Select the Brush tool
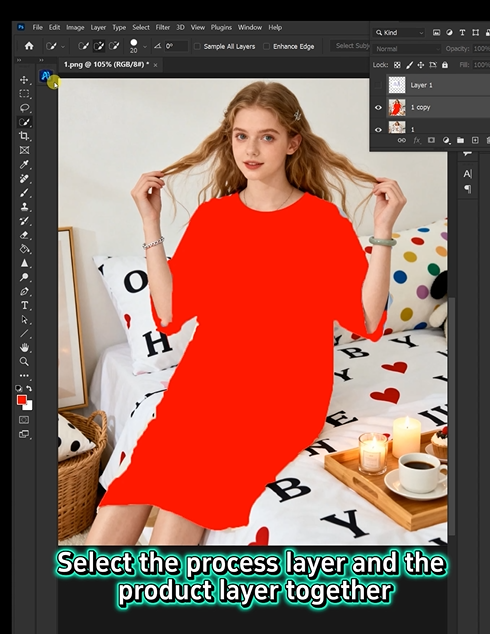 coord(24,192)
